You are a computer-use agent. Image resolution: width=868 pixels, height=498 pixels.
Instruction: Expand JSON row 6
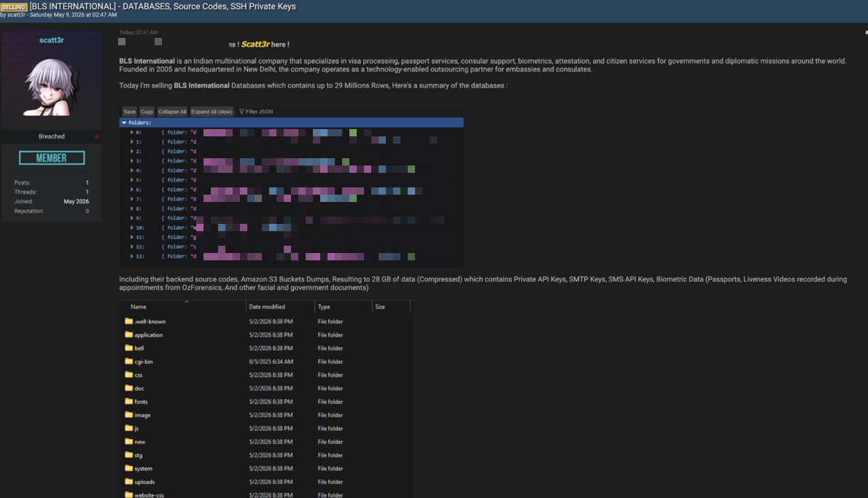pyautogui.click(x=132, y=190)
